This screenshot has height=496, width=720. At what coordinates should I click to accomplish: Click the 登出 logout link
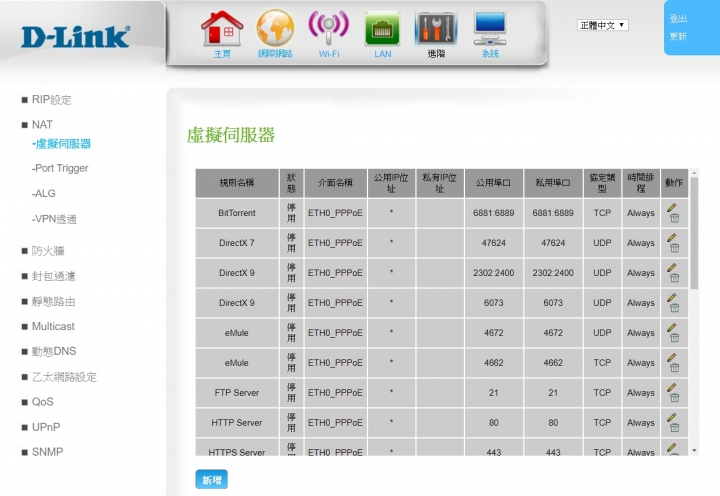(678, 19)
